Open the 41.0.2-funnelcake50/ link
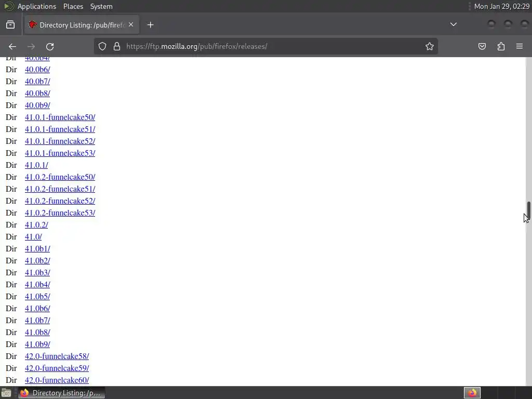Image resolution: width=532 pixels, height=399 pixels. (60, 177)
